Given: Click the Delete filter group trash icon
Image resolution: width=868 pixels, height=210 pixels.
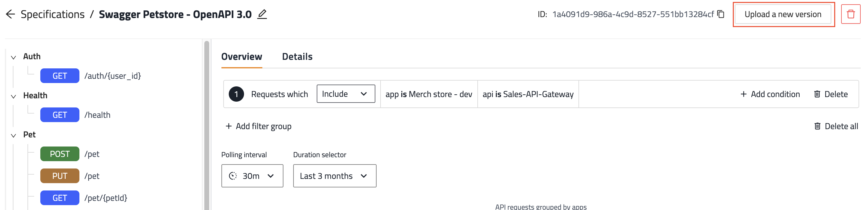Looking at the screenshot, I should [817, 94].
